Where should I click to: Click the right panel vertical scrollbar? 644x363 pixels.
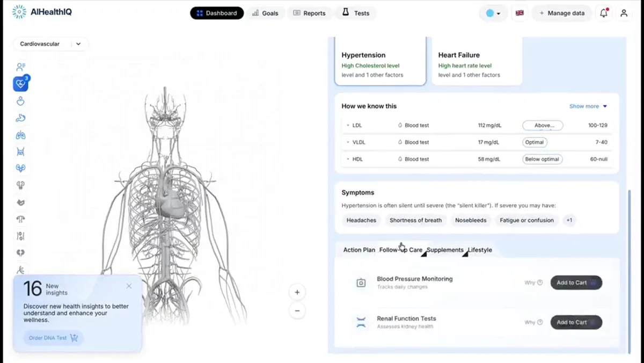630,271
